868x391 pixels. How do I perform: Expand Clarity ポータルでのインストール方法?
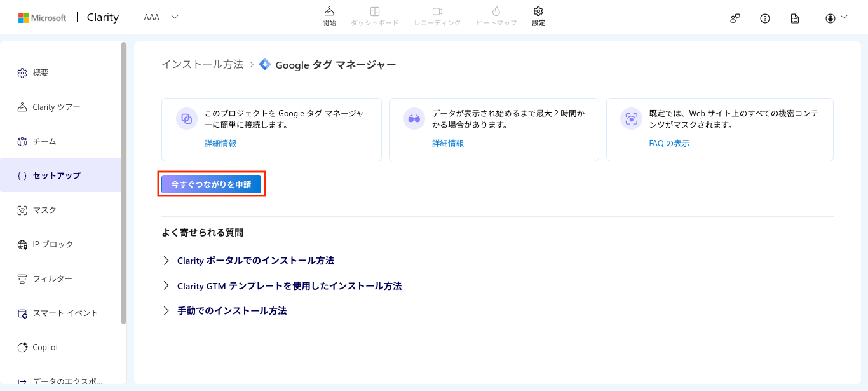[248, 261]
